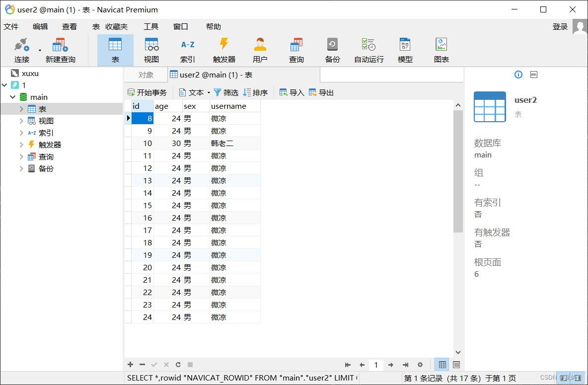The image size is (588, 385).
Task: Toggle grid view in status bar
Action: point(441,364)
